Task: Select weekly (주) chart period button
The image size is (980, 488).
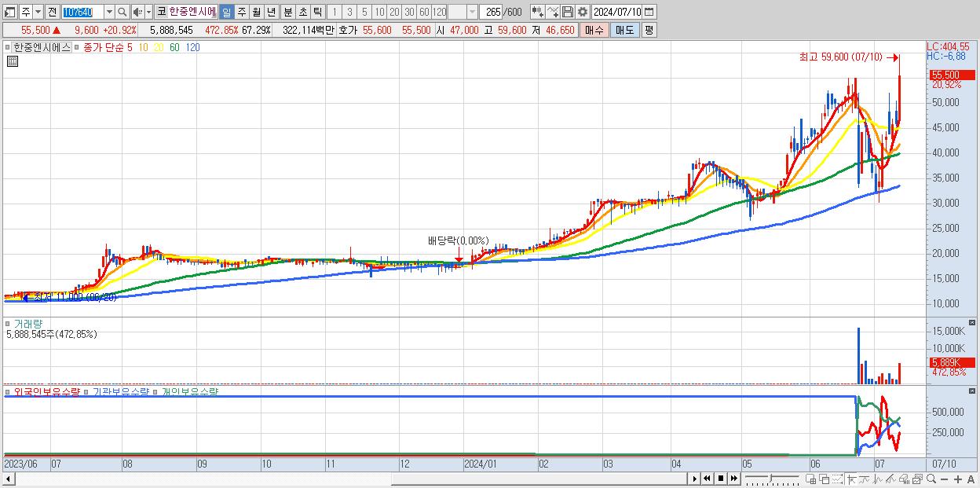Action: (241, 12)
